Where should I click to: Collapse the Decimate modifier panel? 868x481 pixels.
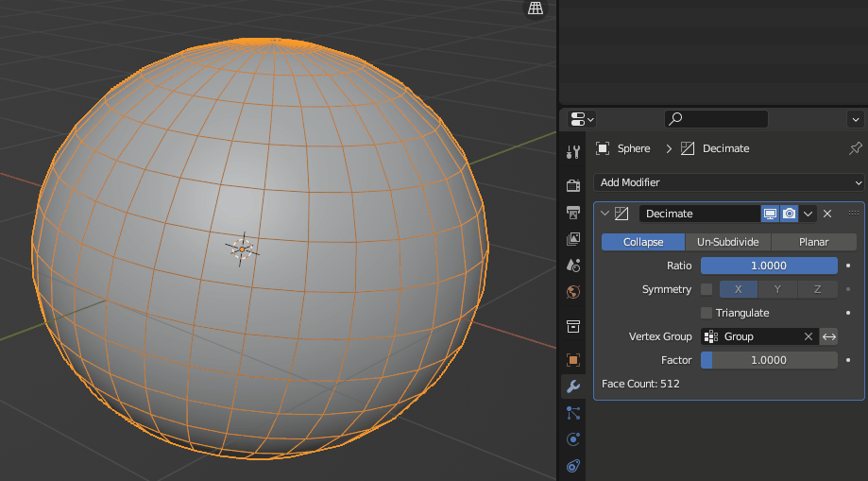pos(604,214)
